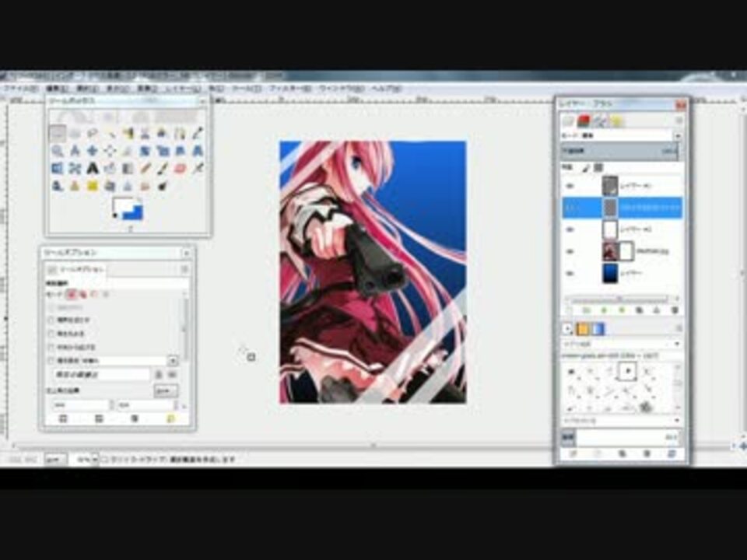The height and width of the screenshot is (560, 747).
Task: Select the Ellipse Select tool
Action: (x=75, y=134)
